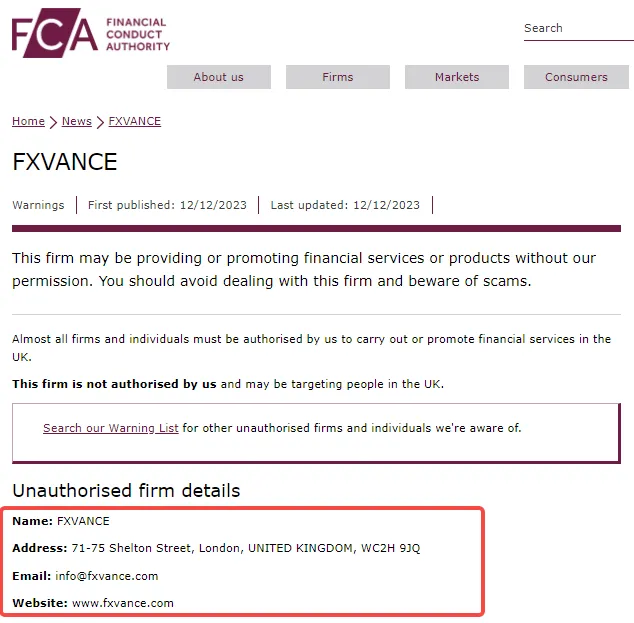Open the Markets menu
This screenshot has width=634, height=623.
[457, 77]
